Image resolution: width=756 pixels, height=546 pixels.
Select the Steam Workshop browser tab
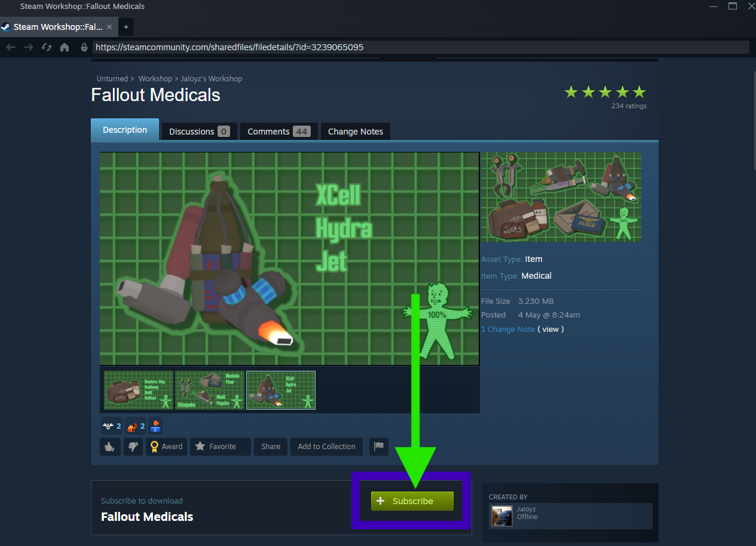point(59,27)
